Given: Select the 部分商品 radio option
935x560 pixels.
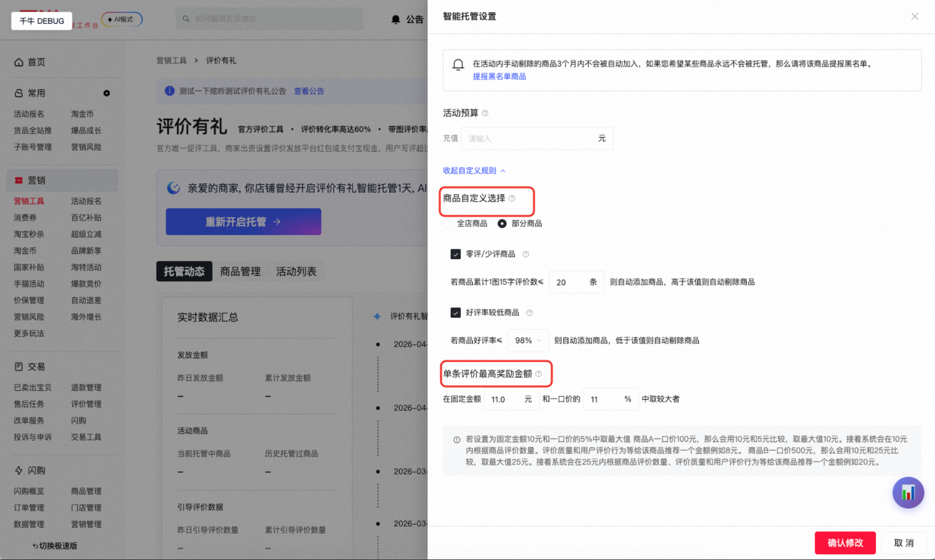Looking at the screenshot, I should point(502,224).
